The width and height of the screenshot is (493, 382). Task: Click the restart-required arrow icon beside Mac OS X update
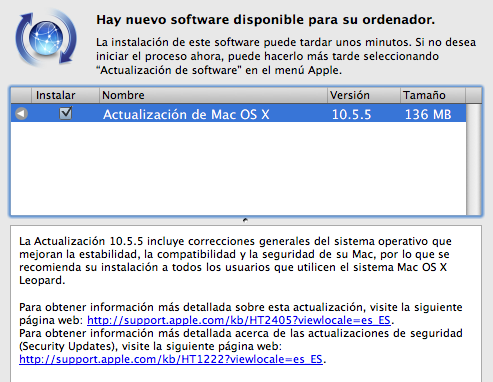tap(21, 114)
